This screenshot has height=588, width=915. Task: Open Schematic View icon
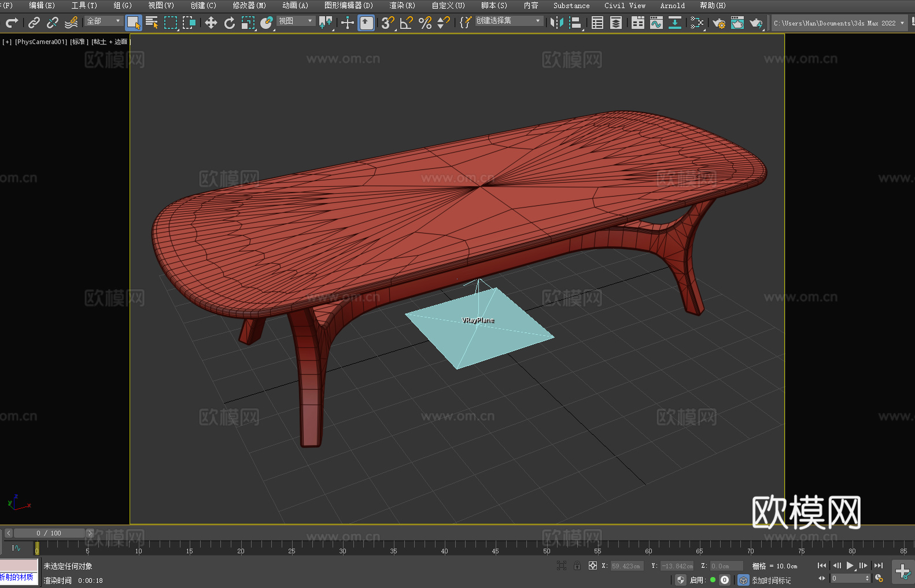(x=697, y=23)
